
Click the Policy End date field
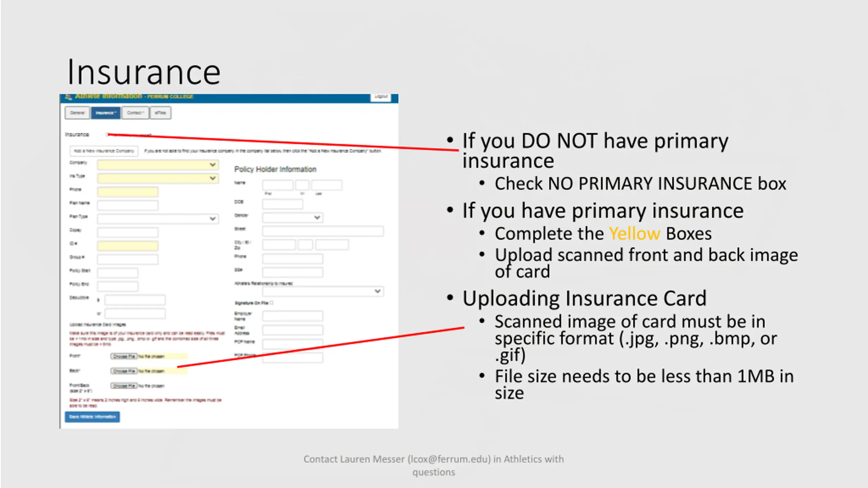pyautogui.click(x=117, y=286)
